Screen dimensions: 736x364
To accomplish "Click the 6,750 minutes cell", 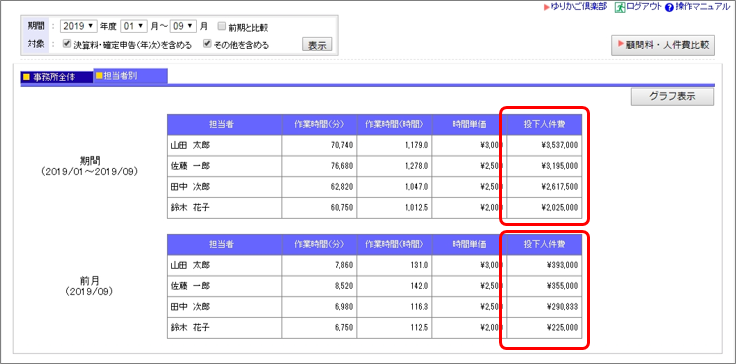I will click(319, 328).
